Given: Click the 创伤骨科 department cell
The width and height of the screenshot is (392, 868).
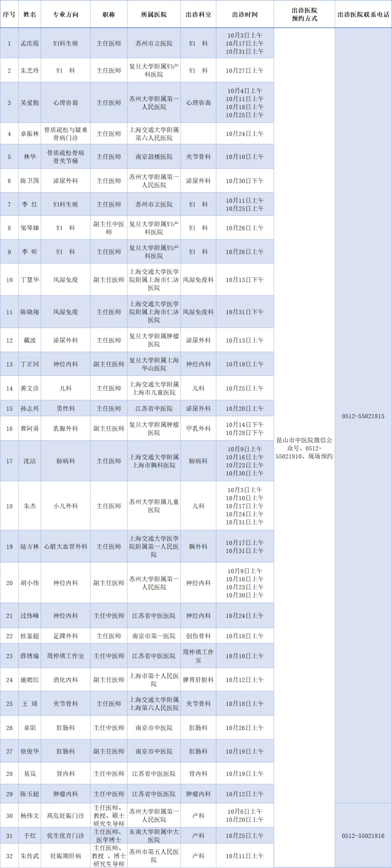Looking at the screenshot, I should pos(198,636).
